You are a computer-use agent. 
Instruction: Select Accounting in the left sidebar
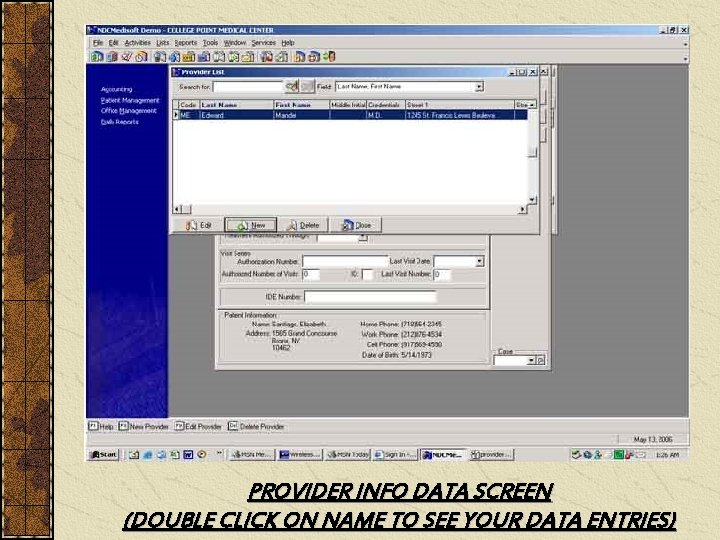click(117, 89)
